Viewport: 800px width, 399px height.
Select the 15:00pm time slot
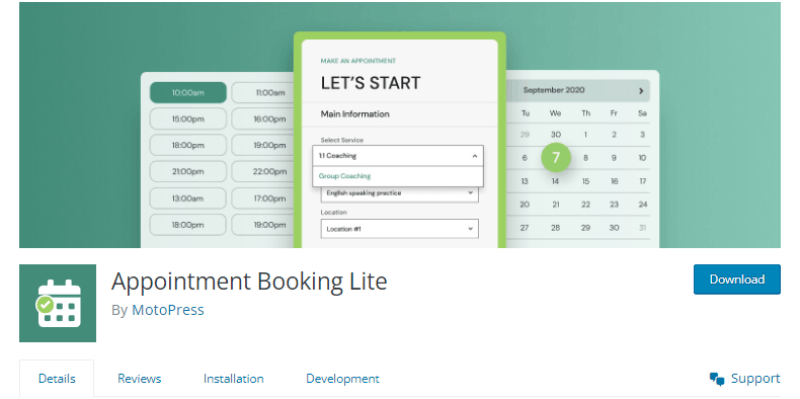188,119
